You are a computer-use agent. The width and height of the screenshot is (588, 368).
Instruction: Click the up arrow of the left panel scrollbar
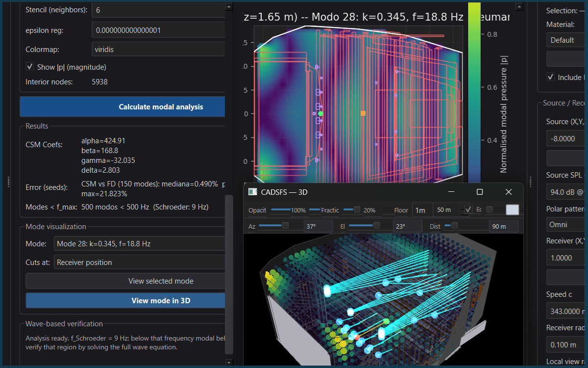click(x=229, y=7)
